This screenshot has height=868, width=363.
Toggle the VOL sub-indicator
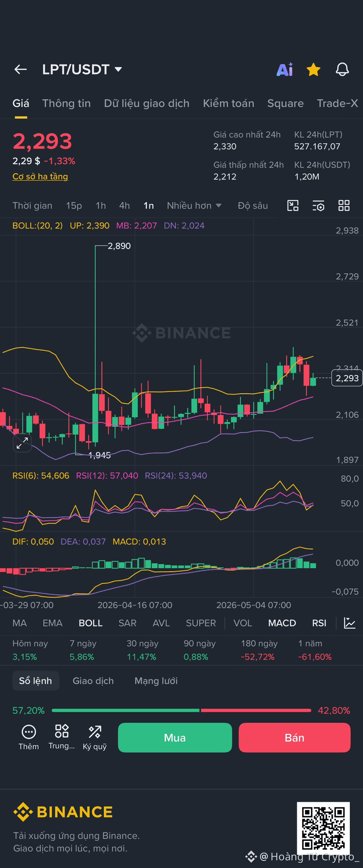point(243,623)
